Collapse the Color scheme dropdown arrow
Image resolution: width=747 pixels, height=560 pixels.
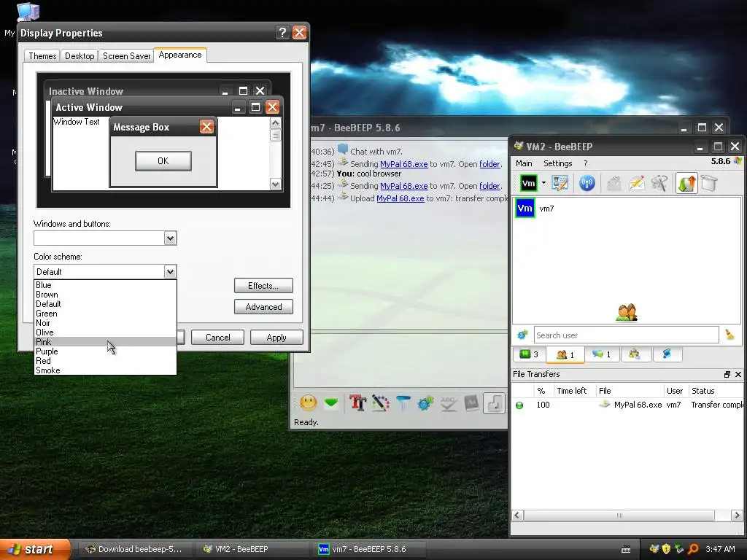(171, 272)
